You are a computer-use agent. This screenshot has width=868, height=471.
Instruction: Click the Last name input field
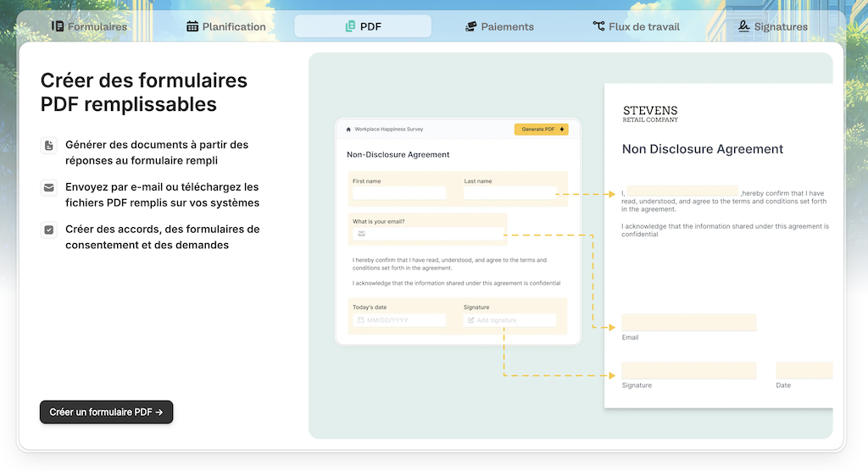[x=509, y=193]
